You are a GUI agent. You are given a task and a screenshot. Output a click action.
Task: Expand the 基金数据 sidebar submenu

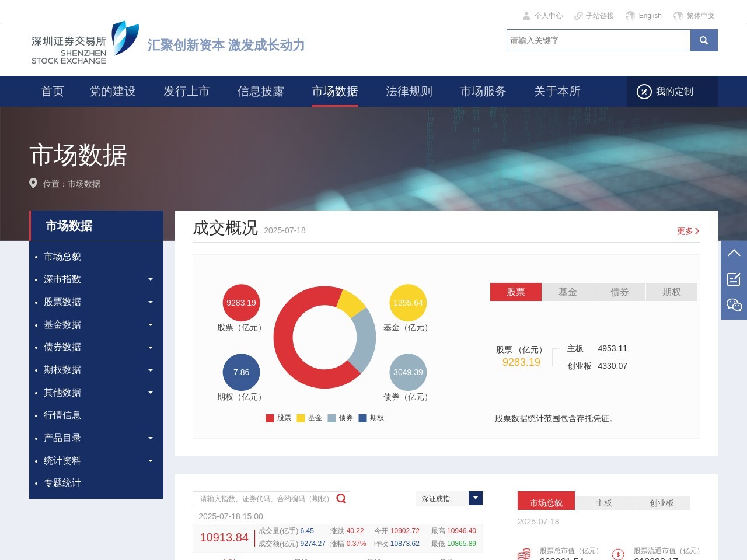[x=151, y=325]
